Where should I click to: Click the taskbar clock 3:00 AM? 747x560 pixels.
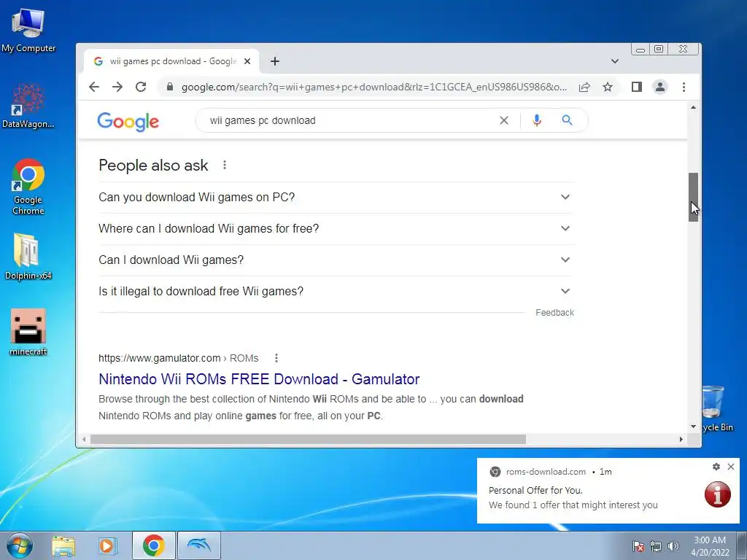pyautogui.click(x=709, y=545)
